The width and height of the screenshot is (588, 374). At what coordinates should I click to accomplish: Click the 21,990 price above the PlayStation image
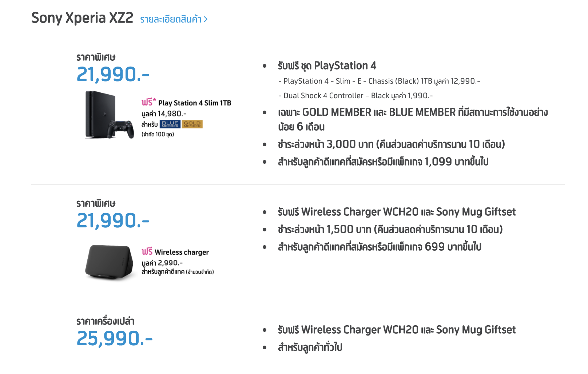[113, 74]
